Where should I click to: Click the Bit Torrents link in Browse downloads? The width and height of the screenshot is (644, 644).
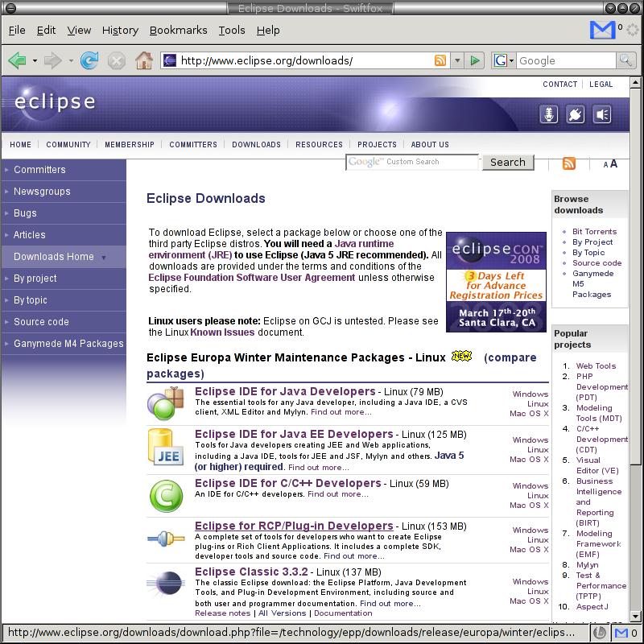[594, 232]
